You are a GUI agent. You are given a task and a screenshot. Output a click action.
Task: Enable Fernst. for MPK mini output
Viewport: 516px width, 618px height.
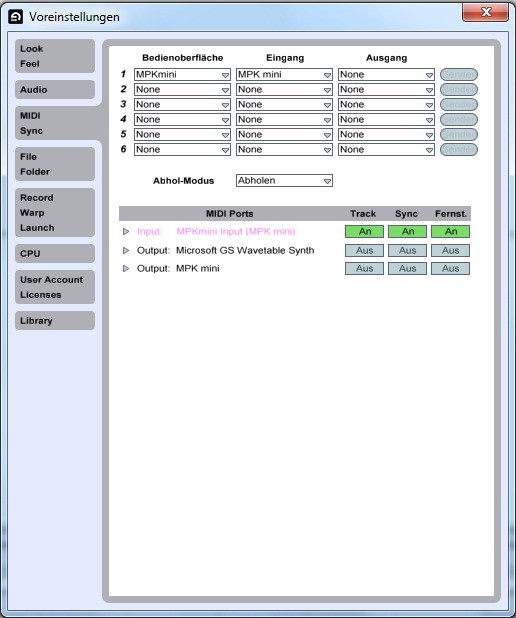pyautogui.click(x=450, y=268)
